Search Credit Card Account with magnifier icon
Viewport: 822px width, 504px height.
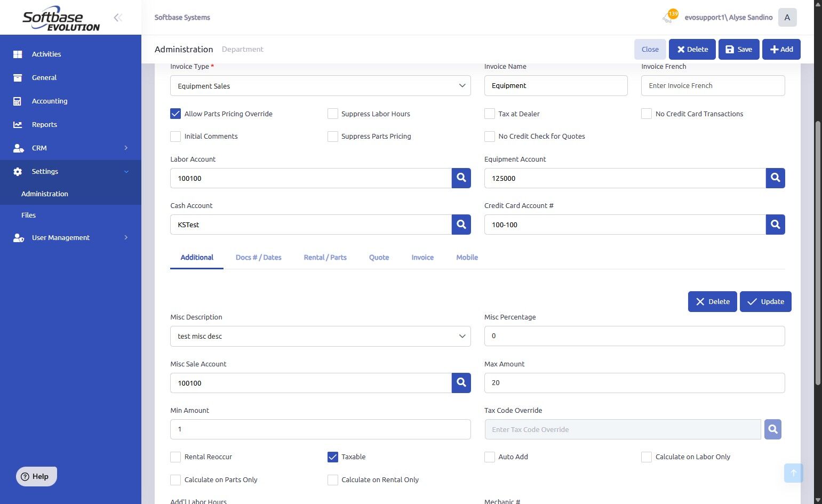[775, 225]
